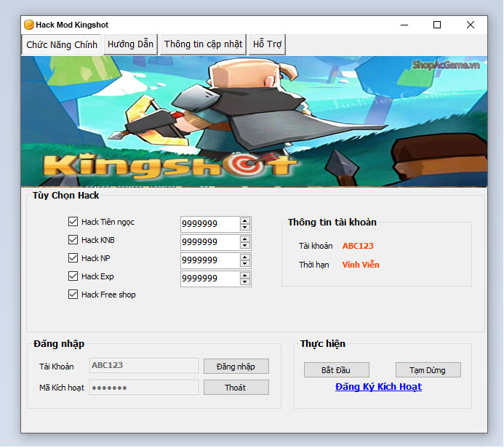Click the Bắt Đầu button
This screenshot has width=504, height=448.
337,370
